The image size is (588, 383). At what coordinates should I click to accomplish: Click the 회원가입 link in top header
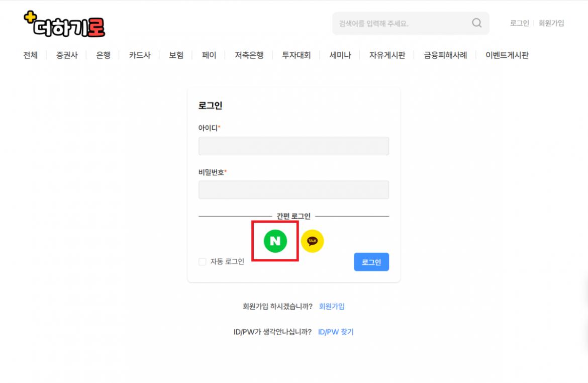tap(551, 23)
